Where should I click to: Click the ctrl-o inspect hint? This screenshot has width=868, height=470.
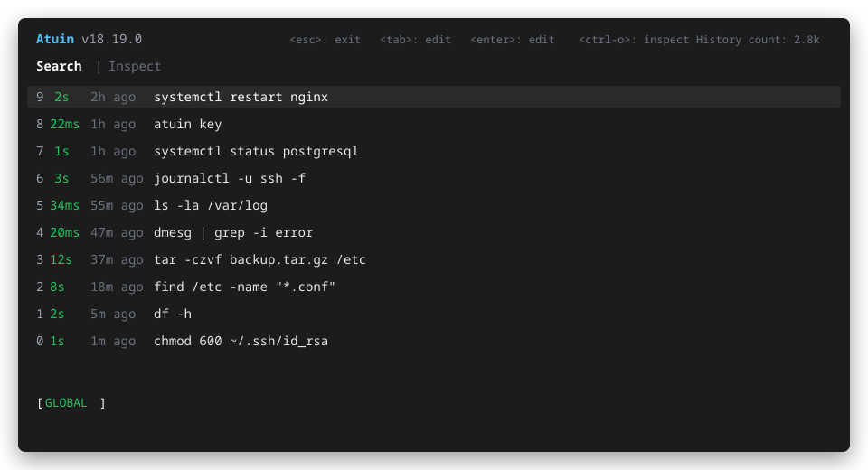[x=635, y=40]
